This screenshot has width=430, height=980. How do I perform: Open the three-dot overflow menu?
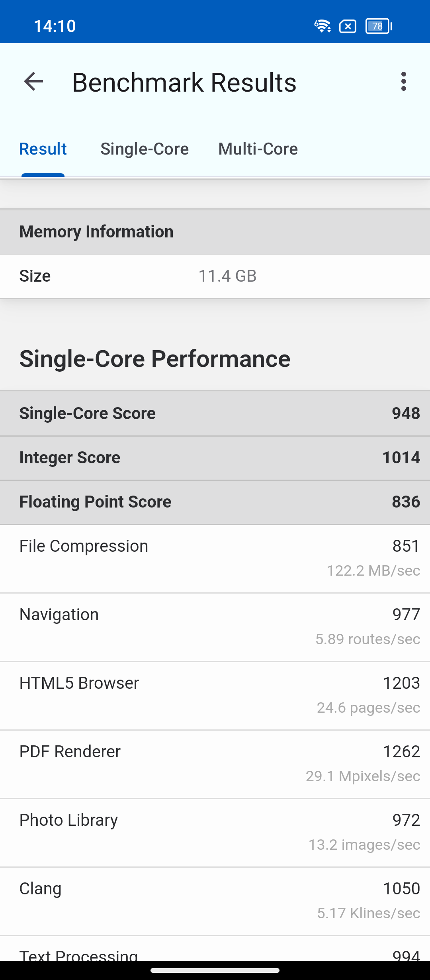click(x=403, y=82)
